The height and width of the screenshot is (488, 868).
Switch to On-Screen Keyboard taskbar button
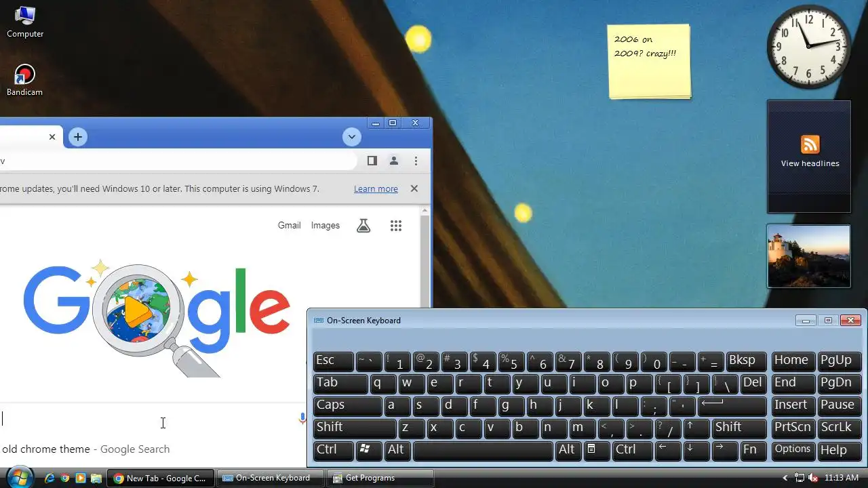coord(271,478)
